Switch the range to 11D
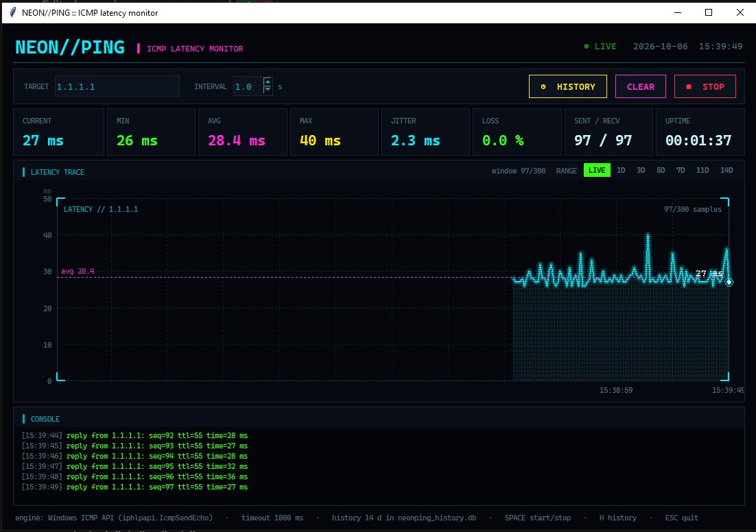Image resolution: width=756 pixels, height=532 pixels. pyautogui.click(x=702, y=170)
